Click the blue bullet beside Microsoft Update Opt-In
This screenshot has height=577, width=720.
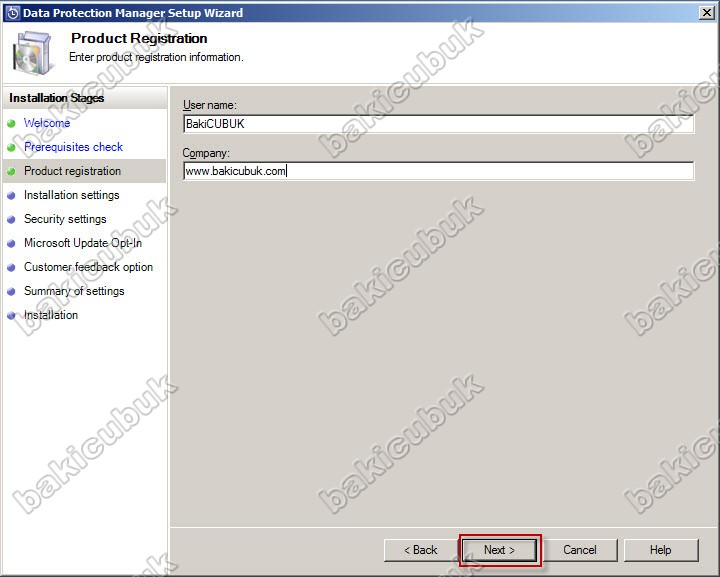11,243
